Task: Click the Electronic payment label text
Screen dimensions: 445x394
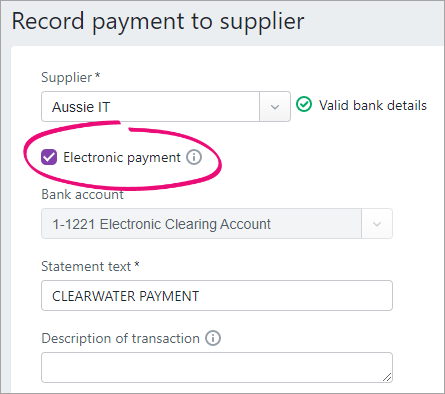Action: (122, 158)
